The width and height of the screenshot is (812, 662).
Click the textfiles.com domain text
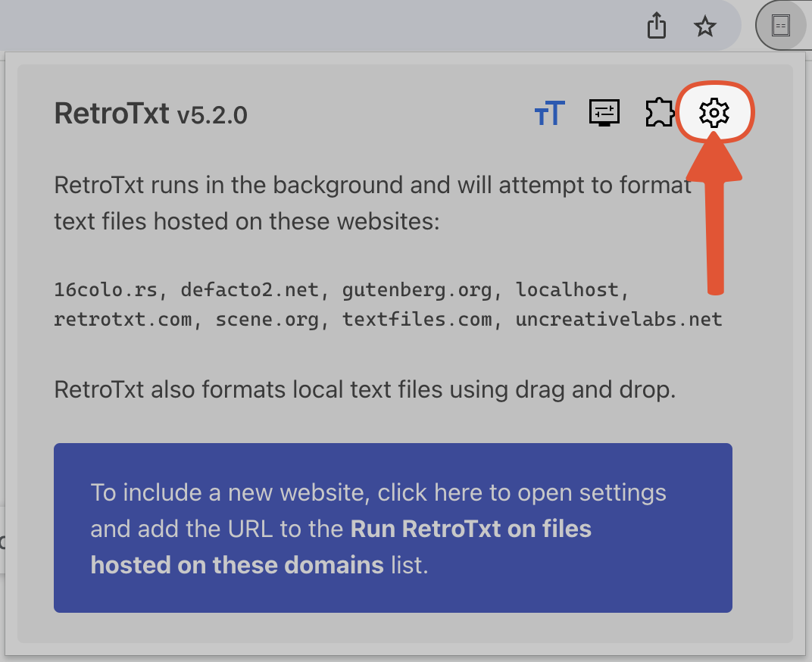click(x=417, y=320)
